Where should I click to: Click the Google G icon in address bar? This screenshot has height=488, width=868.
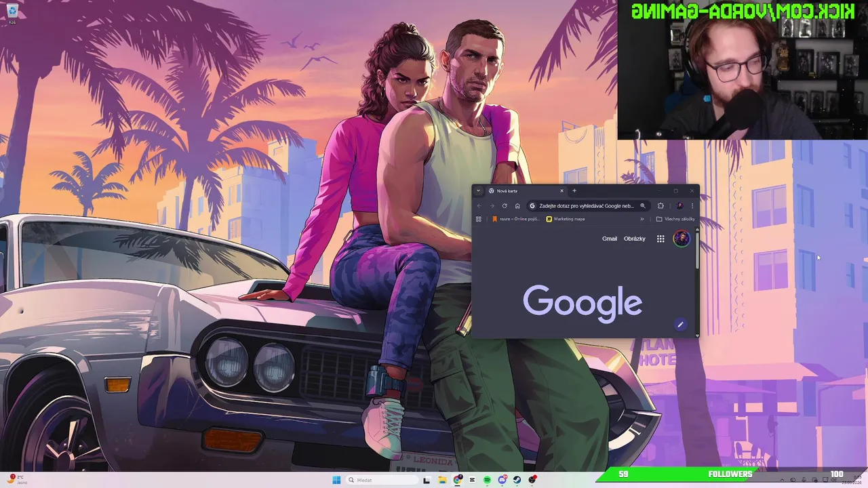click(532, 205)
